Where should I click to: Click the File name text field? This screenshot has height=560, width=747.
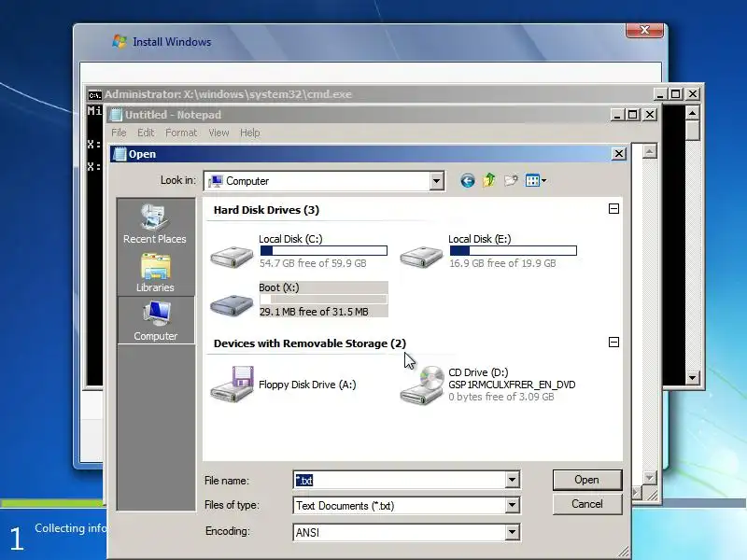(400, 480)
